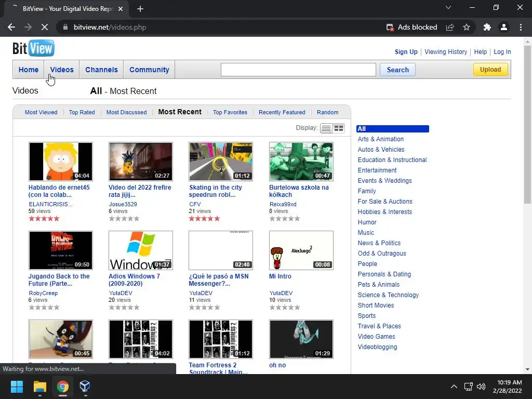532x399 pixels.
Task: Click the Log In link
Action: tap(502, 52)
